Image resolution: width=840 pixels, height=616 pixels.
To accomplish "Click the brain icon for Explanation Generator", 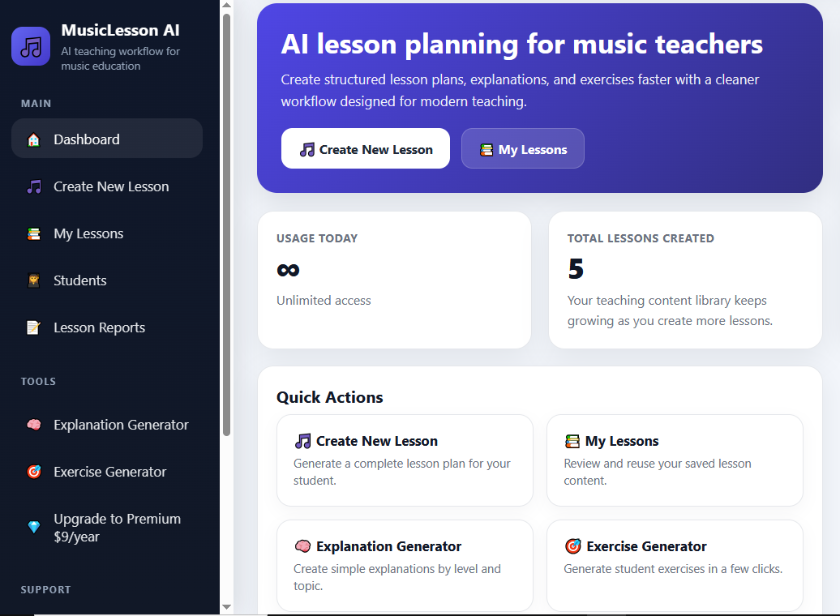I will tap(33, 425).
